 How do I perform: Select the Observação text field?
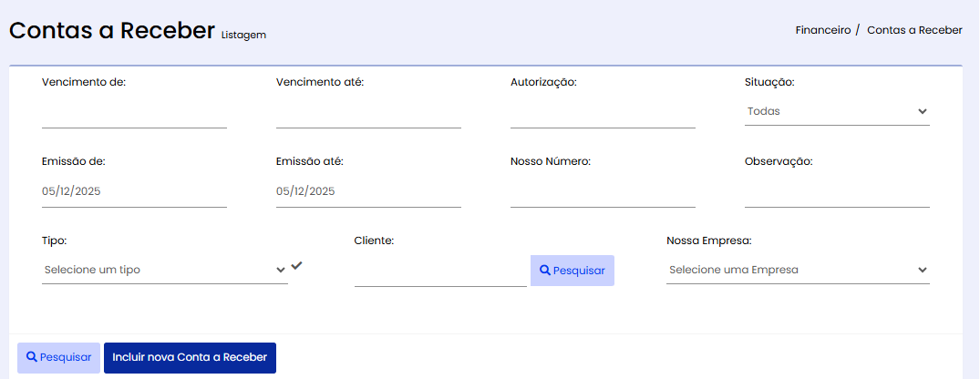[x=837, y=191]
